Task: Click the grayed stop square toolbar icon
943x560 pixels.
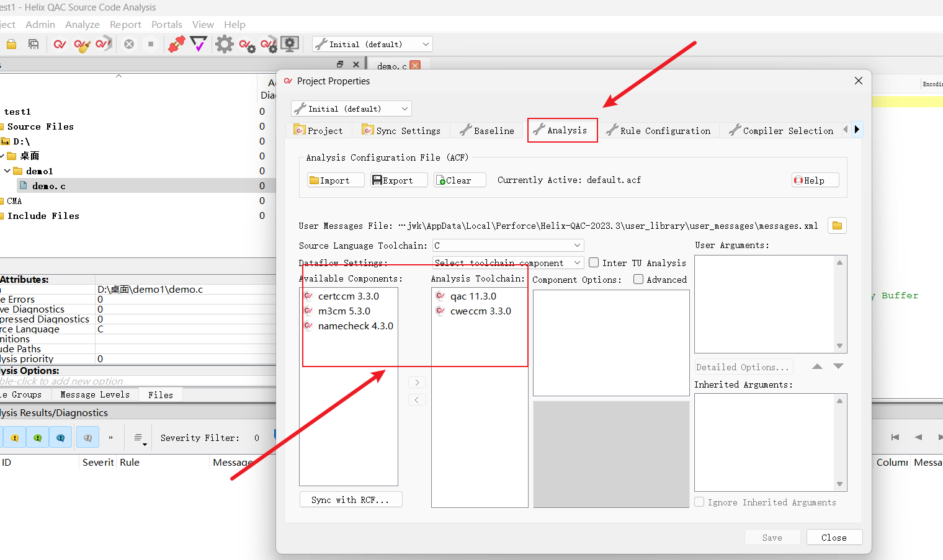Action: pyautogui.click(x=151, y=44)
